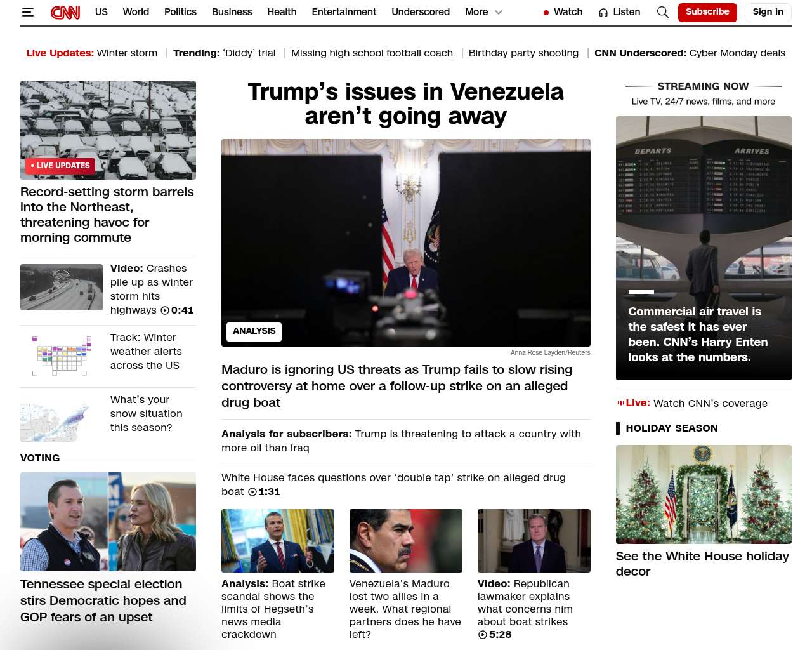Open the Business section
Screen dimensions: 812x650
232,12
